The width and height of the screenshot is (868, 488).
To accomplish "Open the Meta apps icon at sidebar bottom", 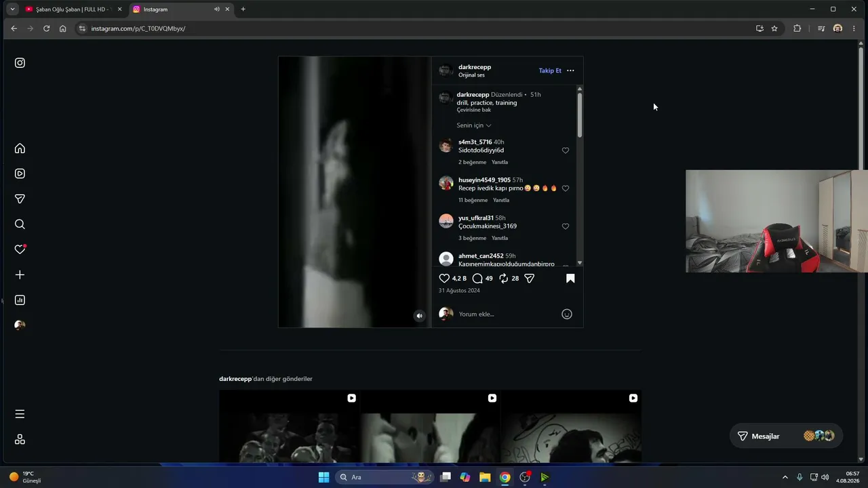I will pyautogui.click(x=20, y=439).
